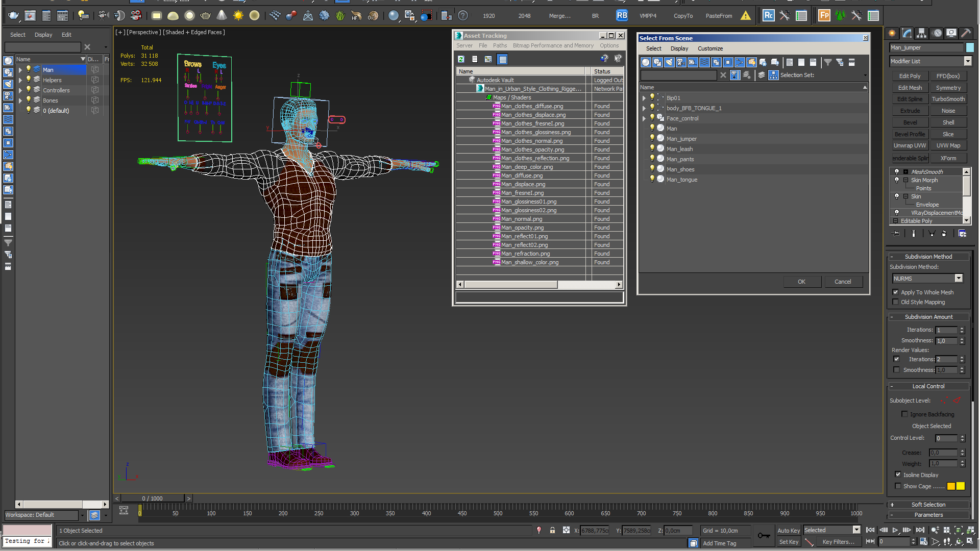The height and width of the screenshot is (551, 980).
Task: Click the Cancel button in Select From Scene
Action: [842, 281]
